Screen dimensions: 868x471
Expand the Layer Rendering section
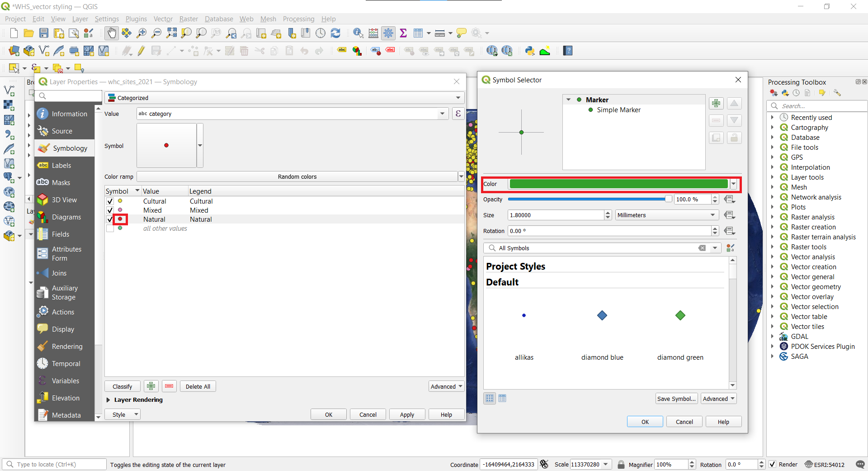point(108,400)
